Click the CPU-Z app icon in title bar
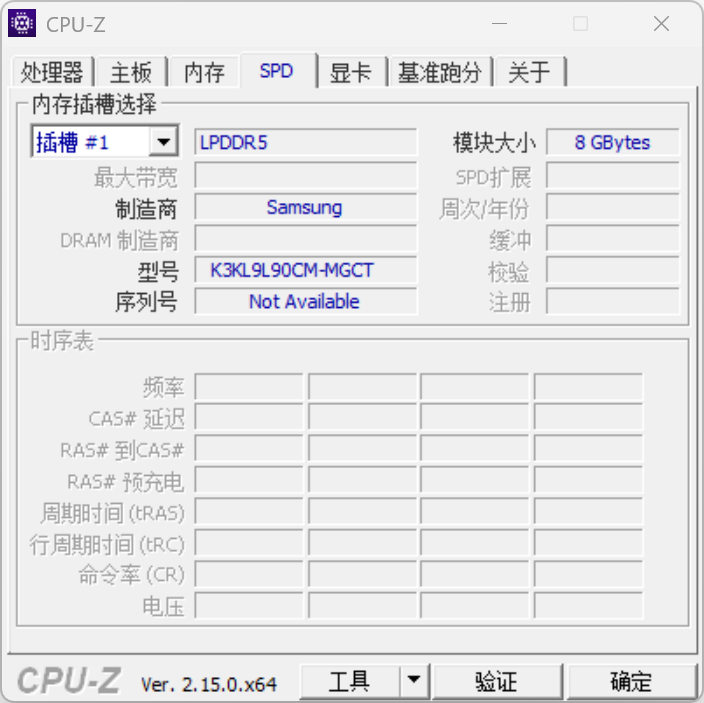This screenshot has height=703, width=704. click(x=22, y=23)
